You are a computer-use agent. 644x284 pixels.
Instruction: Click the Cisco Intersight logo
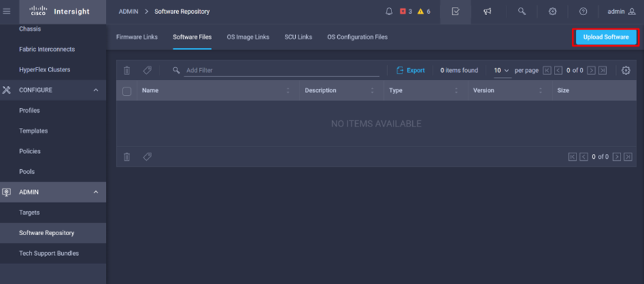(x=60, y=12)
